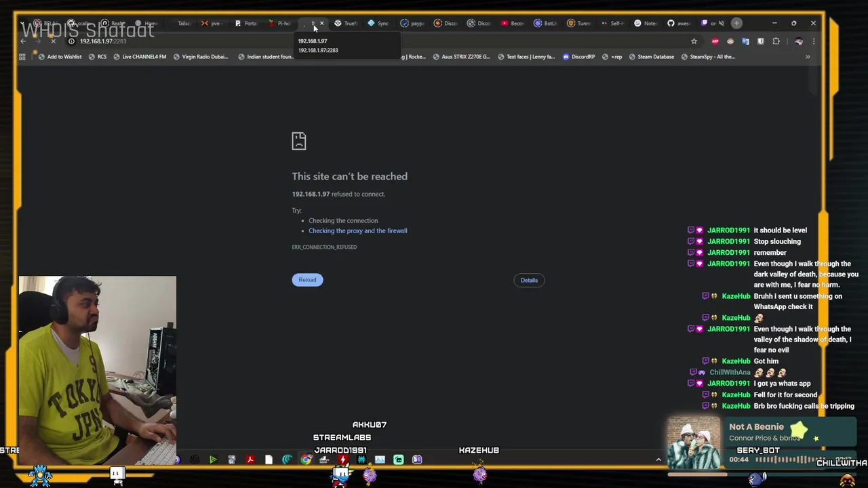Switch to the Notes tab
The height and width of the screenshot is (488, 868).
click(646, 23)
